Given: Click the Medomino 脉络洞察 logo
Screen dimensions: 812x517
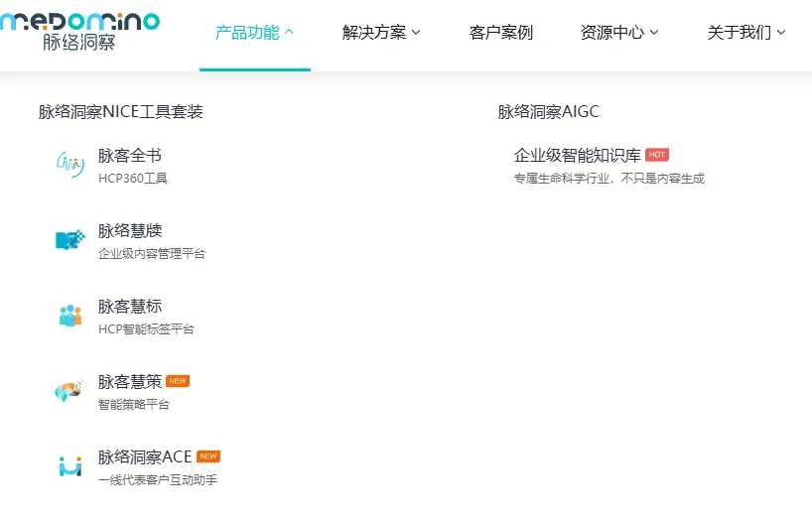Looking at the screenshot, I should tap(79, 30).
